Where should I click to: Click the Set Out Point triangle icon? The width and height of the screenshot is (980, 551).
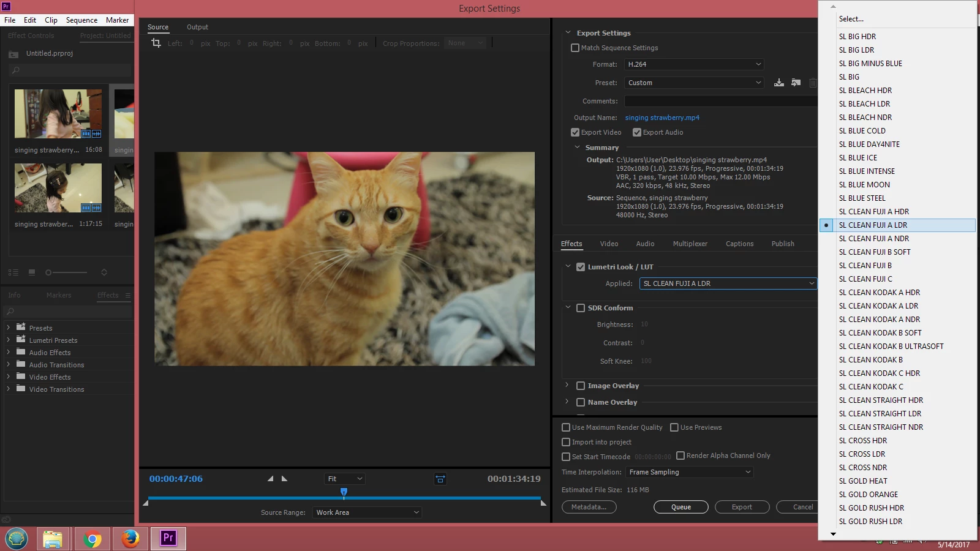(x=284, y=479)
